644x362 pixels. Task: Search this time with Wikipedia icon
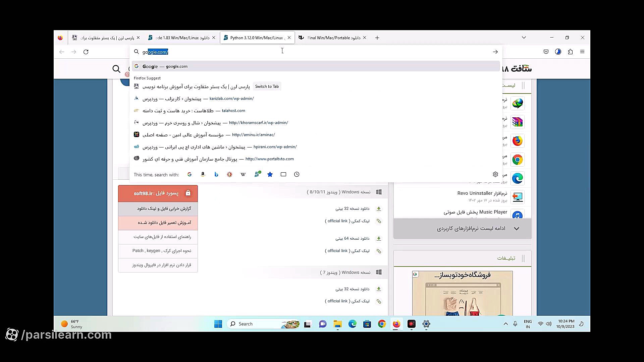click(243, 174)
